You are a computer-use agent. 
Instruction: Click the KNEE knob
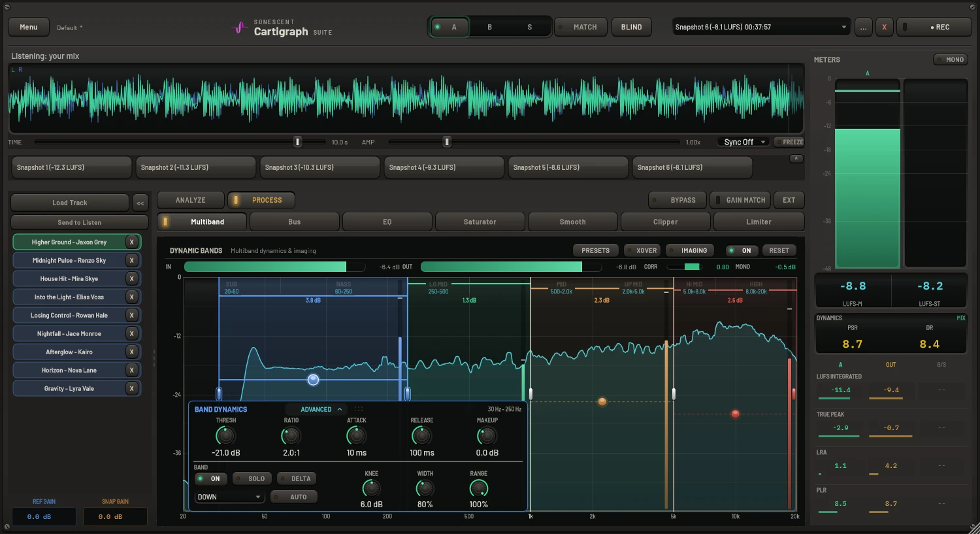pyautogui.click(x=371, y=488)
